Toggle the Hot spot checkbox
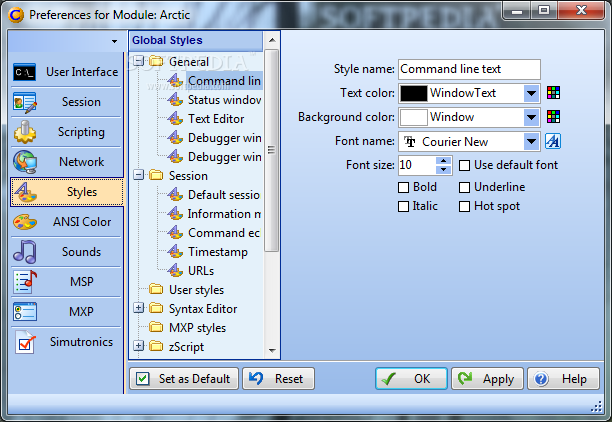The height and width of the screenshot is (422, 612). coord(464,206)
